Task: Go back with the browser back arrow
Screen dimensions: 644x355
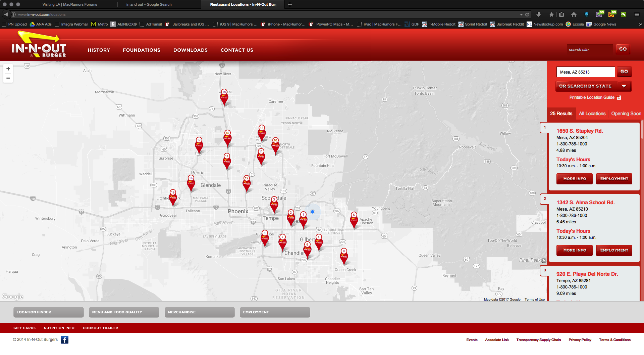Action: (6, 14)
